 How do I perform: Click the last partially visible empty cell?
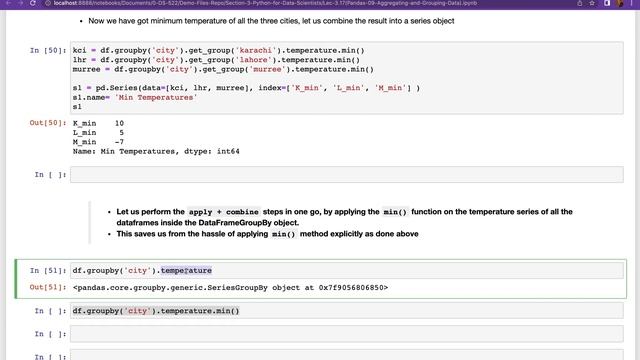click(x=347, y=355)
